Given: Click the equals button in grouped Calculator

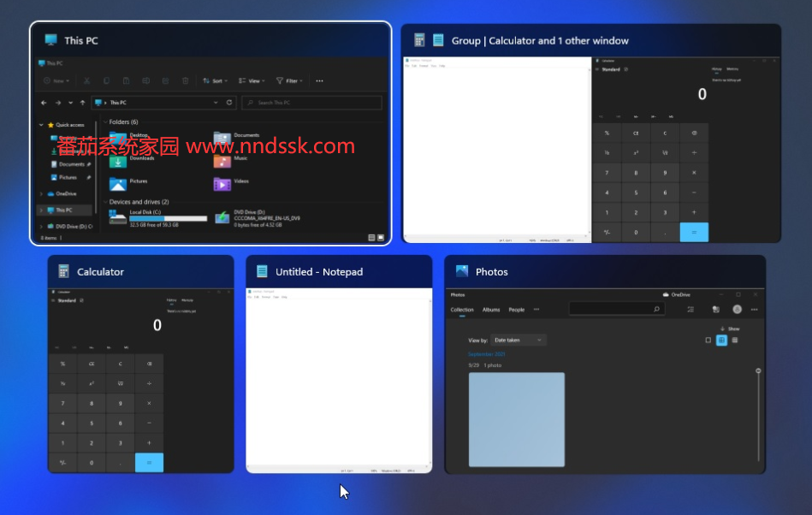Looking at the screenshot, I should 694,233.
